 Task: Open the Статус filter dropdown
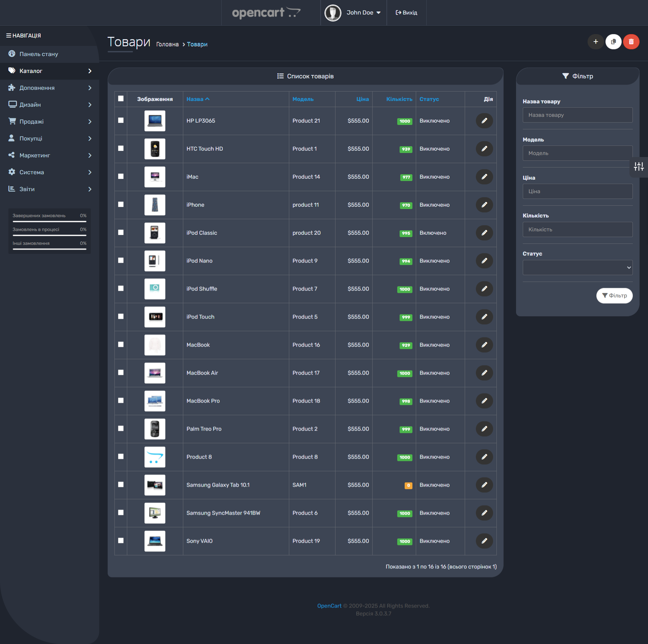[577, 267]
